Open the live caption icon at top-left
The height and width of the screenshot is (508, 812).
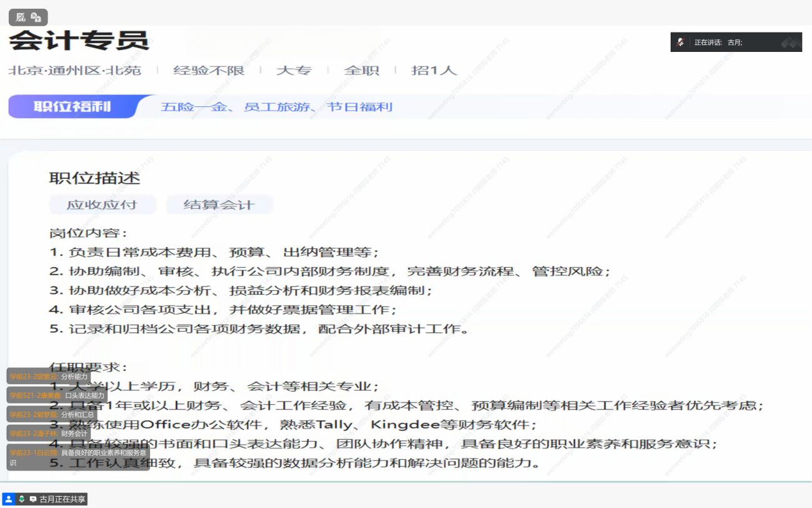pos(36,18)
